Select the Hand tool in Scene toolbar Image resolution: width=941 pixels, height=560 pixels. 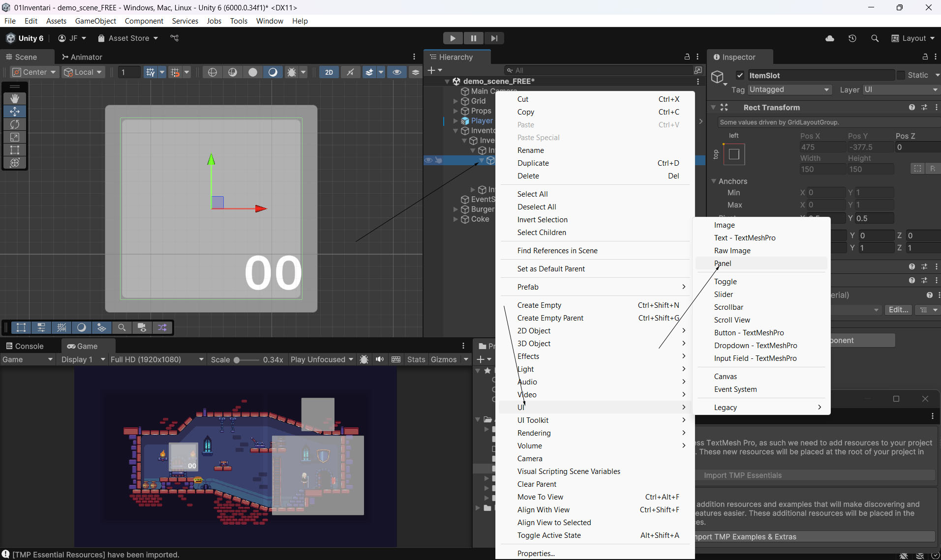pyautogui.click(x=15, y=99)
